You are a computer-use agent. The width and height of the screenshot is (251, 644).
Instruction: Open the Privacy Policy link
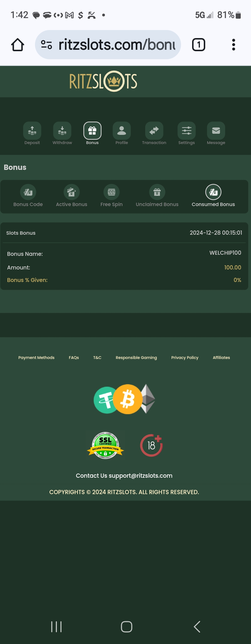click(185, 358)
